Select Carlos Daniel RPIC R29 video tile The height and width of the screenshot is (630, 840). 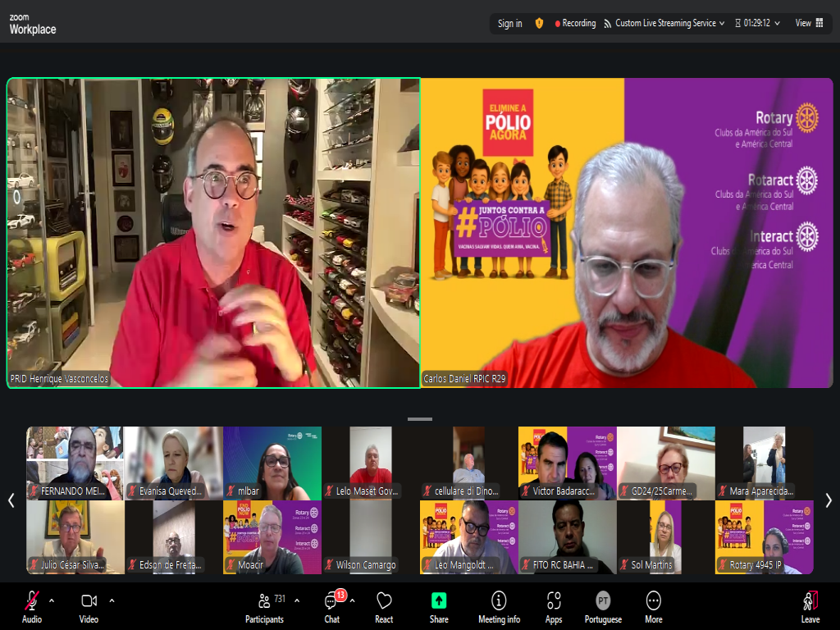pos(627,232)
